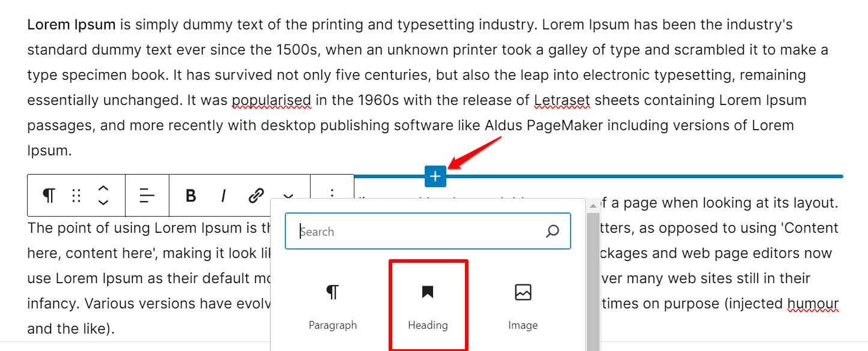Click the bold 'Lorem Ipsum' text

pos(71,25)
